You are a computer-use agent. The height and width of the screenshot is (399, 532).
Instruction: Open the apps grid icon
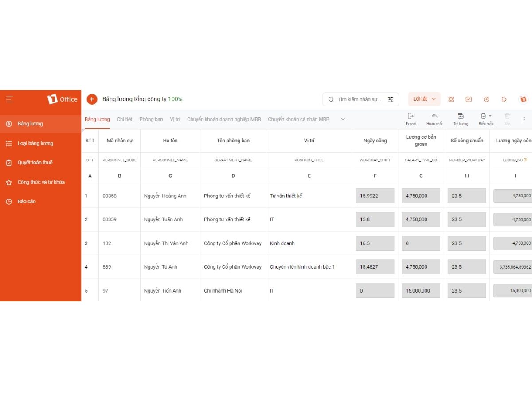point(451,99)
